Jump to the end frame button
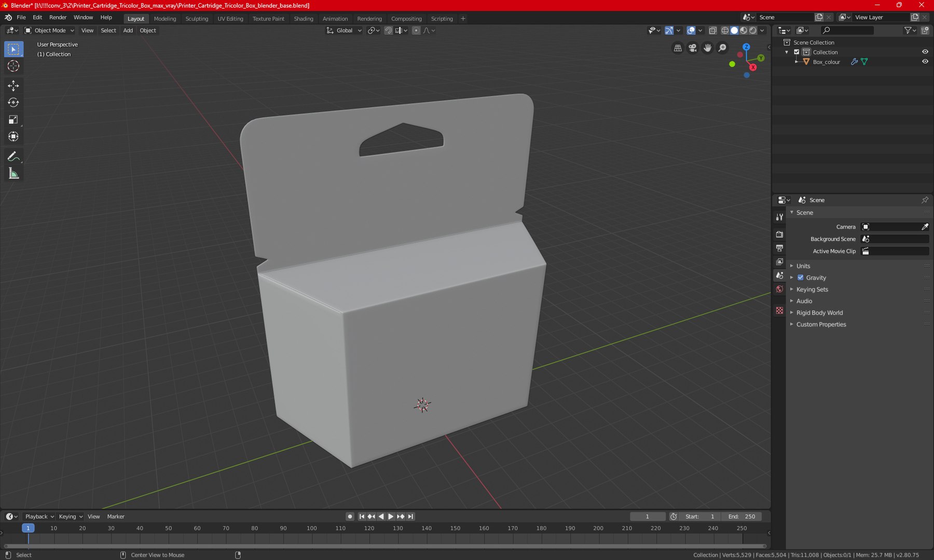 click(x=410, y=516)
